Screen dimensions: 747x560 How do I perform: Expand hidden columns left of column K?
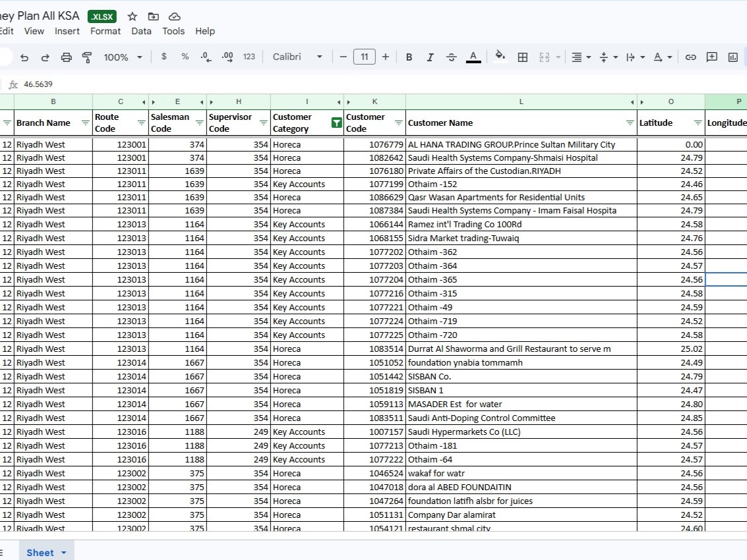(349, 102)
